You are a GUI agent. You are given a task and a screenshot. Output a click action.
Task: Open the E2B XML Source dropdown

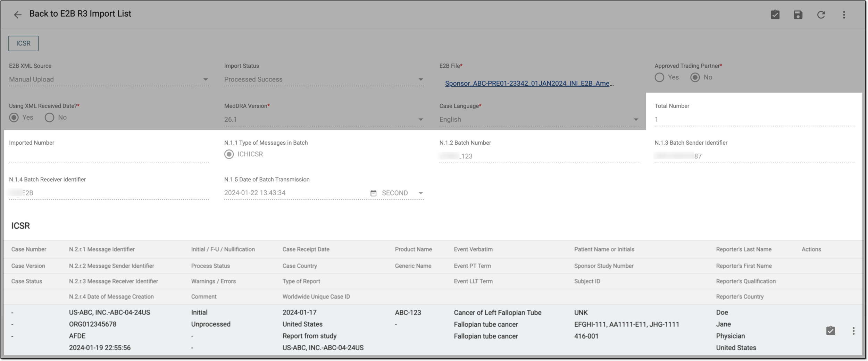(x=109, y=79)
